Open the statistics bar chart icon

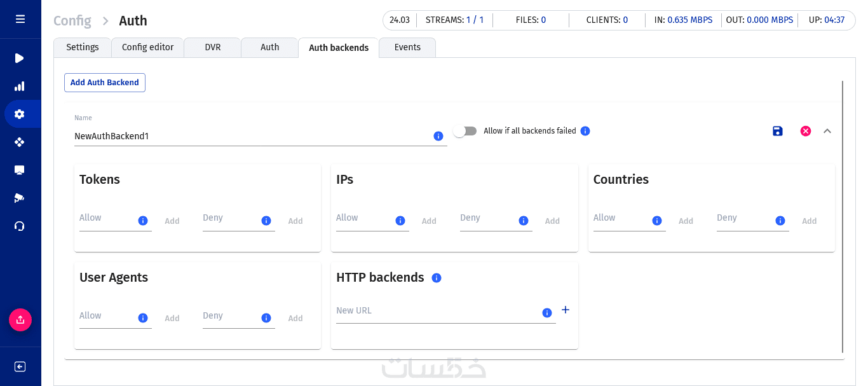click(x=20, y=86)
